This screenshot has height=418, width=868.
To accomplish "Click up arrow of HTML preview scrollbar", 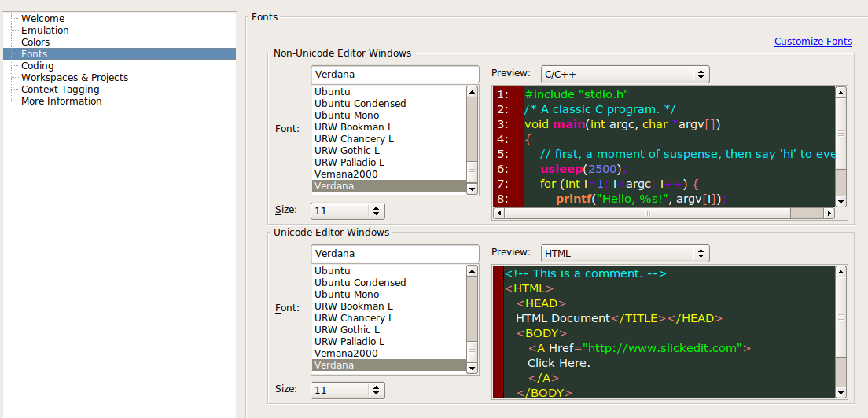I will coord(841,272).
